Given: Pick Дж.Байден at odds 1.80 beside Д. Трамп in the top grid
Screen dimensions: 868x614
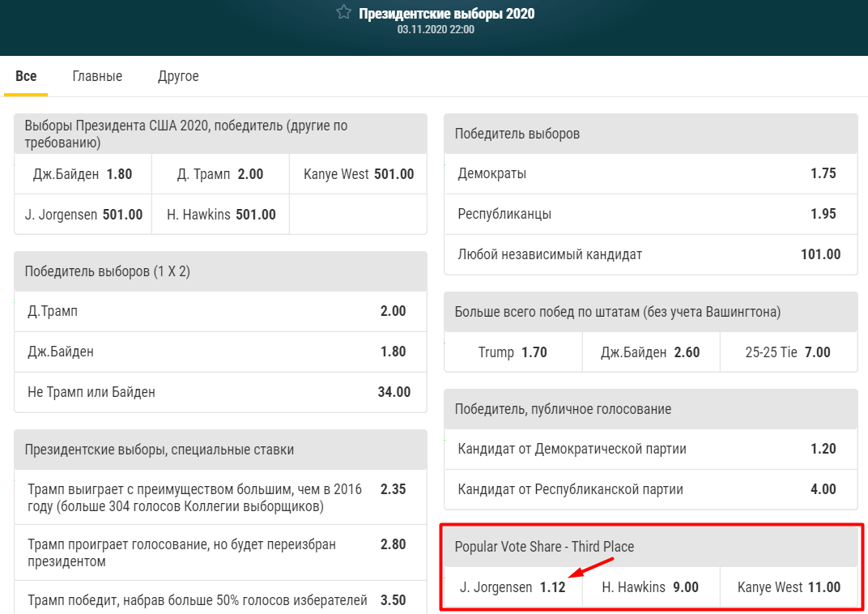Looking at the screenshot, I should pos(83,174).
